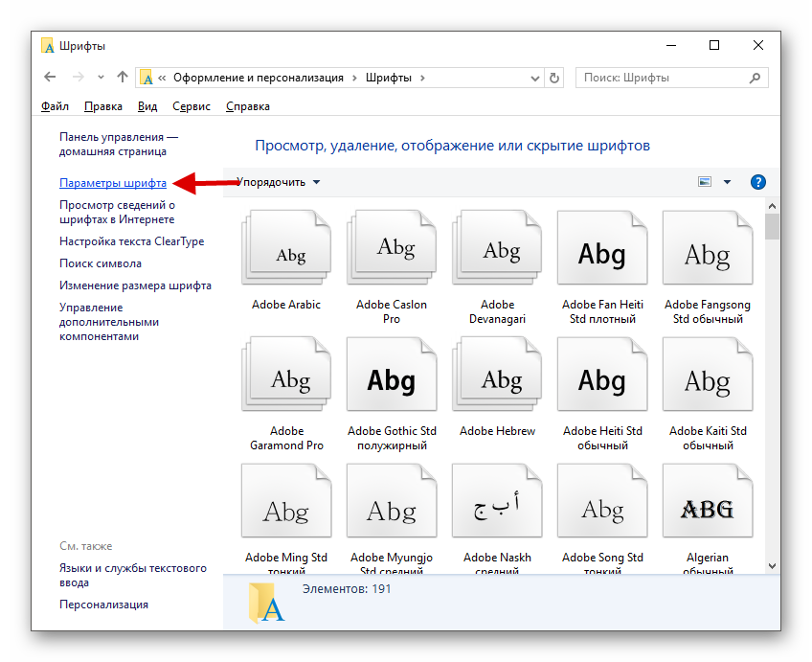The height and width of the screenshot is (662, 812).
Task: Open 'Языки и службы текстового ввода' link
Action: (x=132, y=575)
